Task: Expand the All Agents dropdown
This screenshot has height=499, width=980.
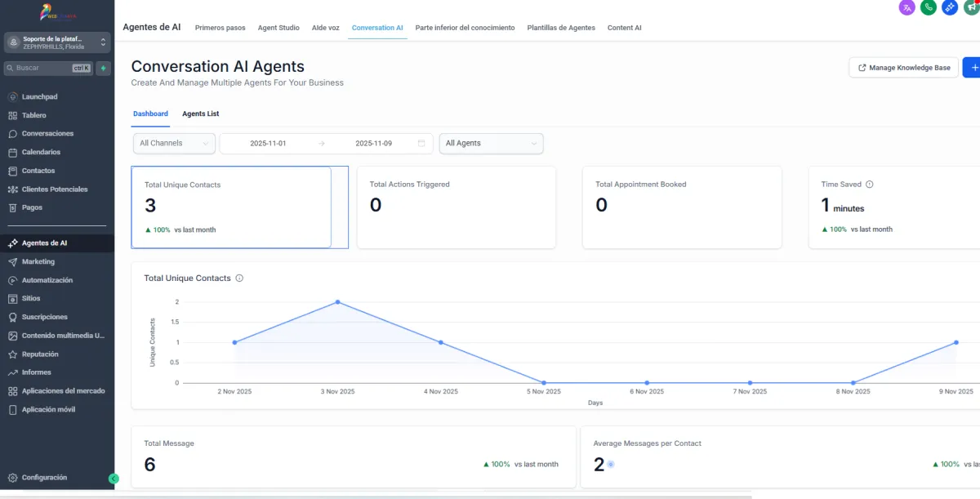Action: tap(491, 144)
